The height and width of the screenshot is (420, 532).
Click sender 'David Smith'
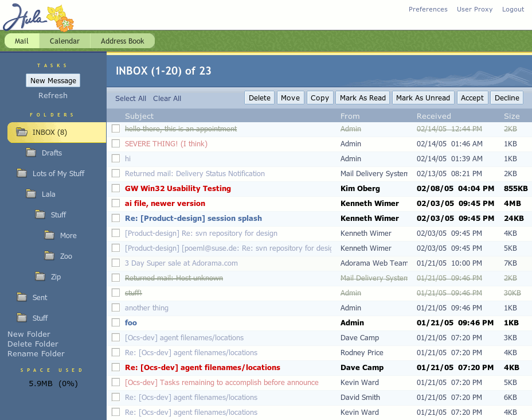pyautogui.click(x=360, y=397)
